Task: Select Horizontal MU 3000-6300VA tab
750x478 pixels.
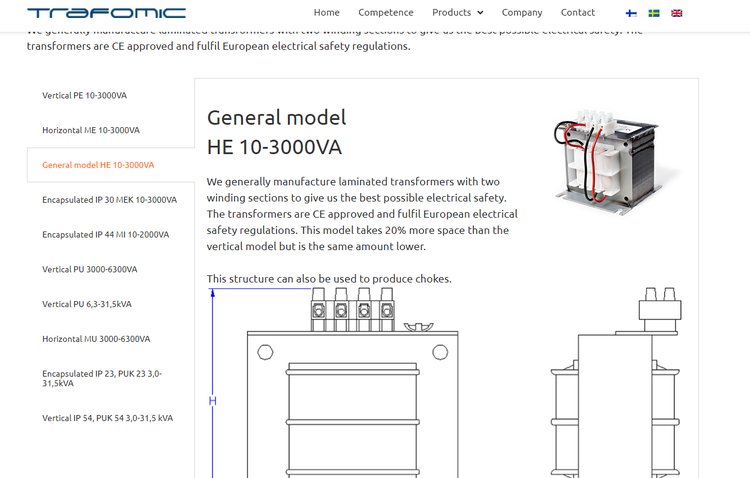Action: tap(96, 339)
